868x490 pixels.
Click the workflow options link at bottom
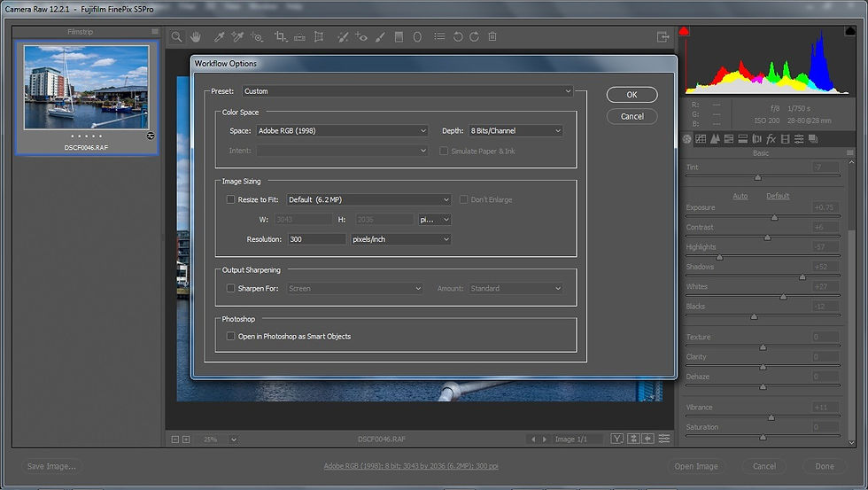[x=411, y=466]
